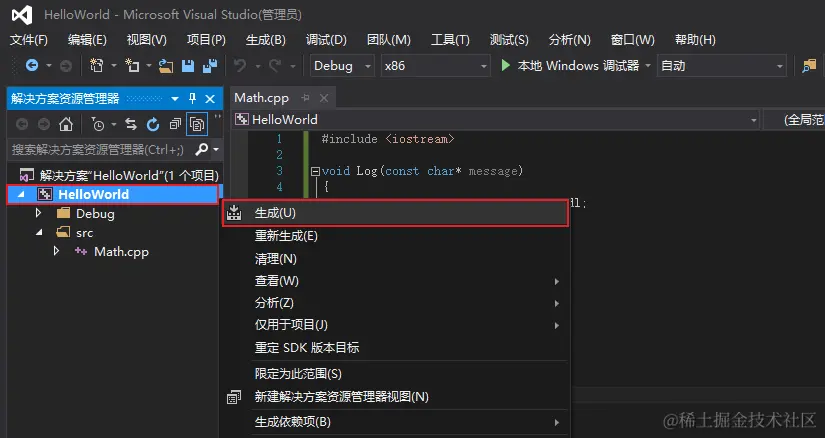Image resolution: width=825 pixels, height=438 pixels.
Task: Open the 生成依赖项(B) submenu
Action: 396,422
